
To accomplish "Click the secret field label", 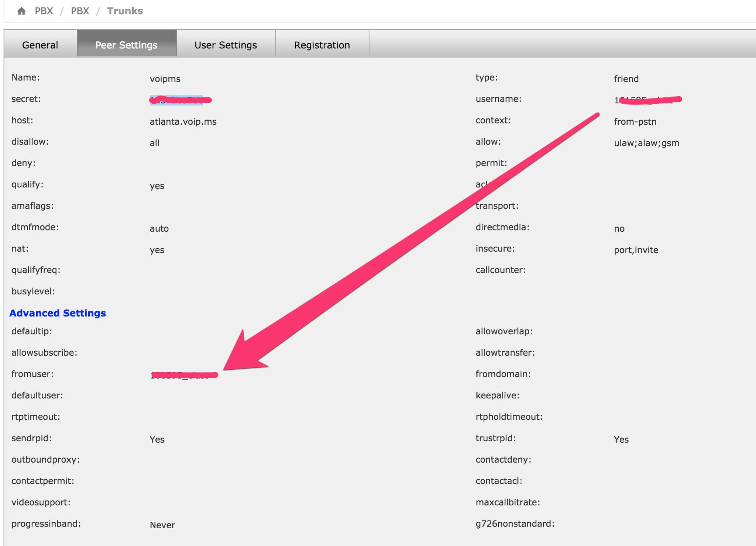I will click(26, 99).
